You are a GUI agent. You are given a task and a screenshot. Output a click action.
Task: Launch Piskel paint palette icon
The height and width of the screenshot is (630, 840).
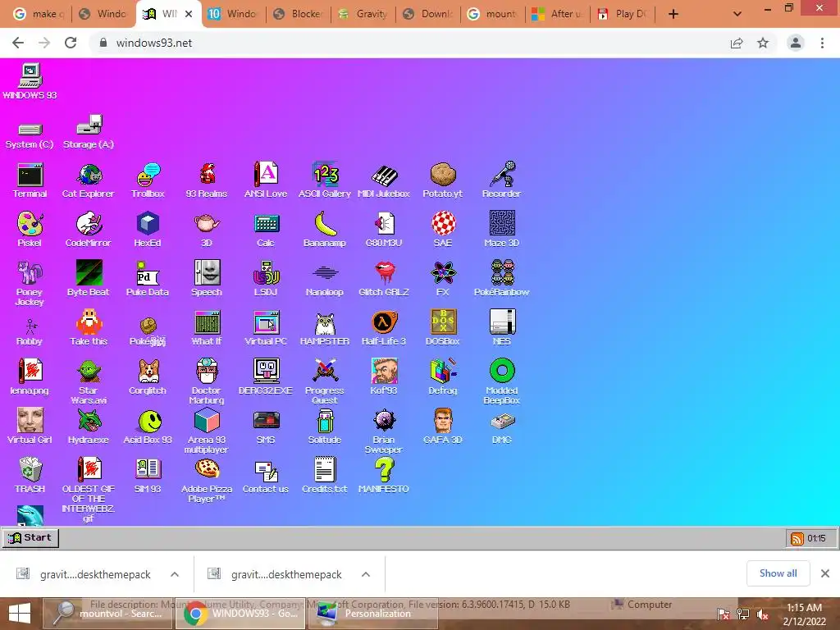(x=30, y=230)
